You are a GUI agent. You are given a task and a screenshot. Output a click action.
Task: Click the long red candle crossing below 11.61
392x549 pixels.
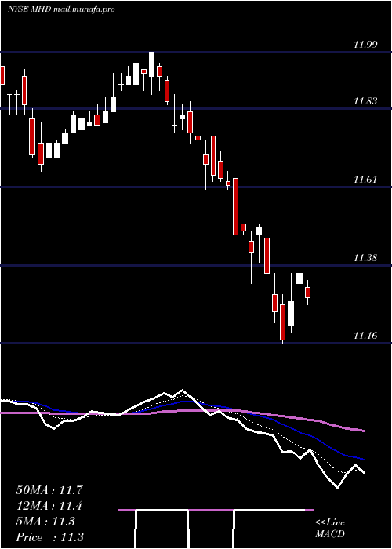coord(235,206)
